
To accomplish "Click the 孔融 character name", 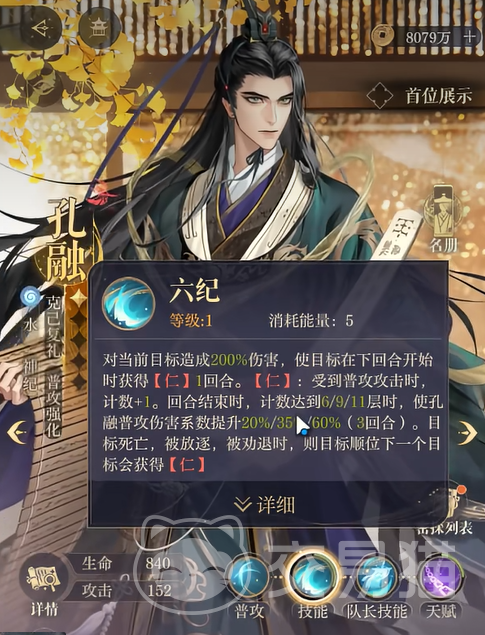I will click(x=66, y=239).
